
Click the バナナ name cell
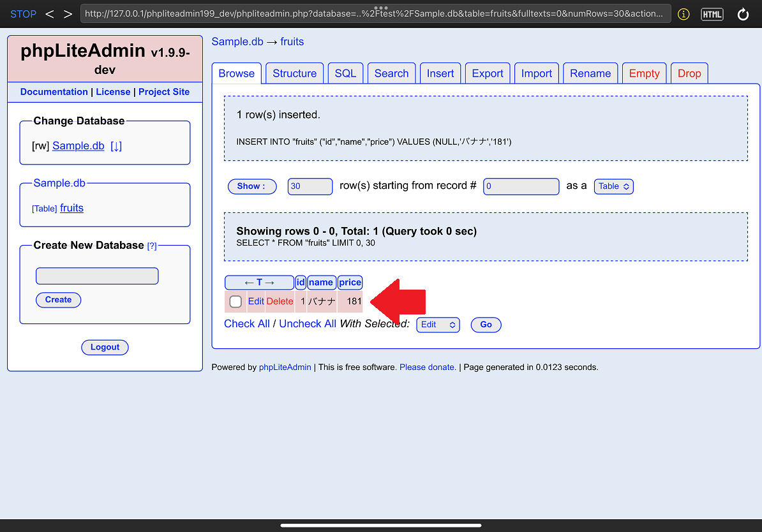click(x=322, y=301)
